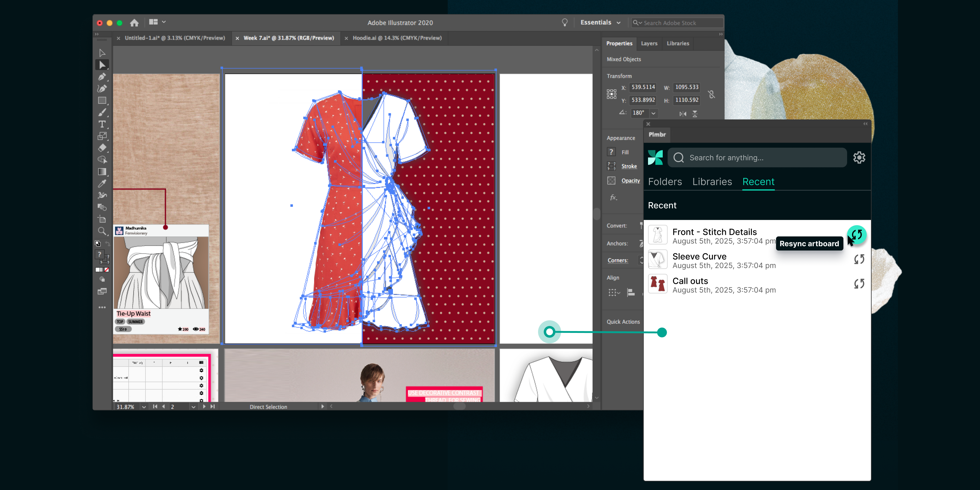Select the Artboard tool
This screenshot has height=490, width=980.
[x=102, y=219]
